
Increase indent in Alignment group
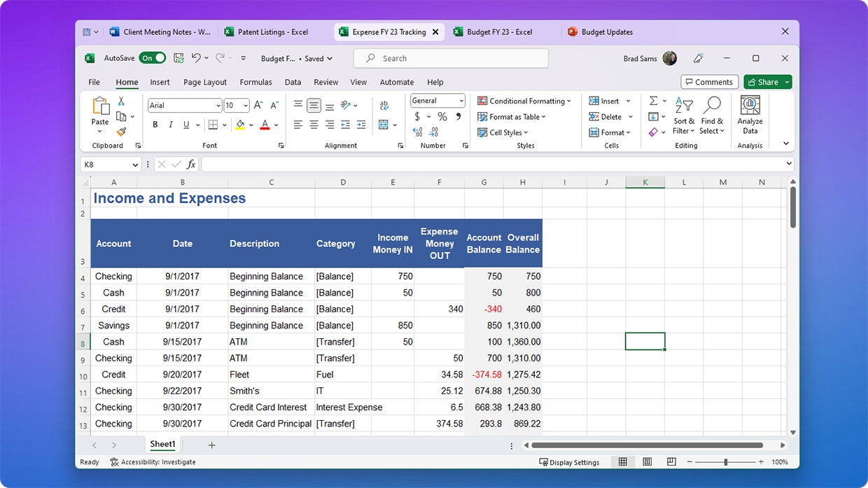coord(361,125)
